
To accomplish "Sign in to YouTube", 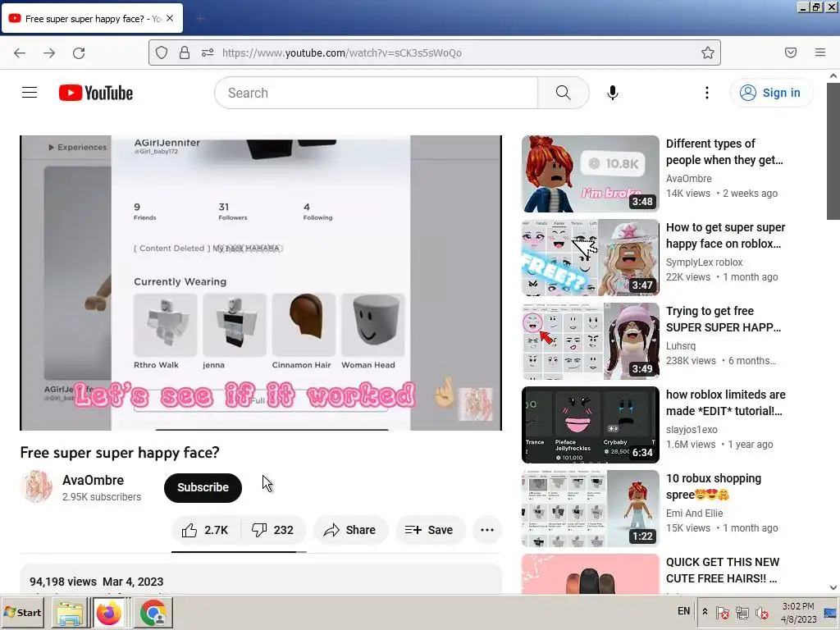I will tap(771, 93).
